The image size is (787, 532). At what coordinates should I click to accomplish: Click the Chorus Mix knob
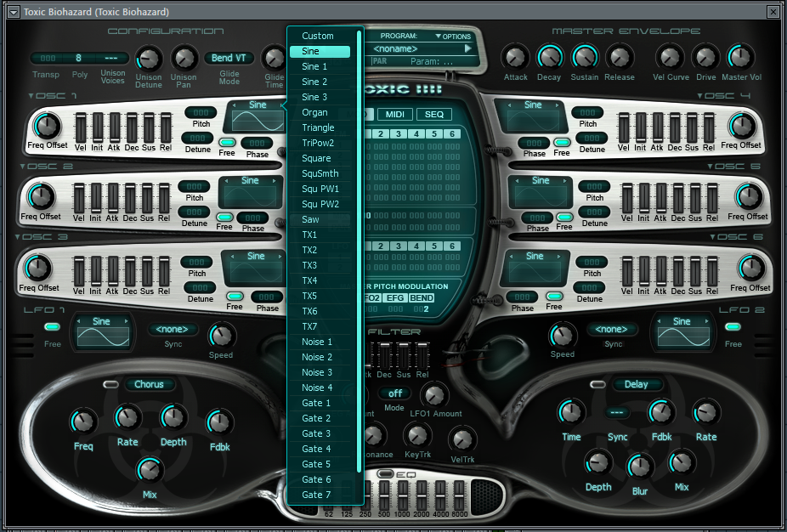[150, 470]
